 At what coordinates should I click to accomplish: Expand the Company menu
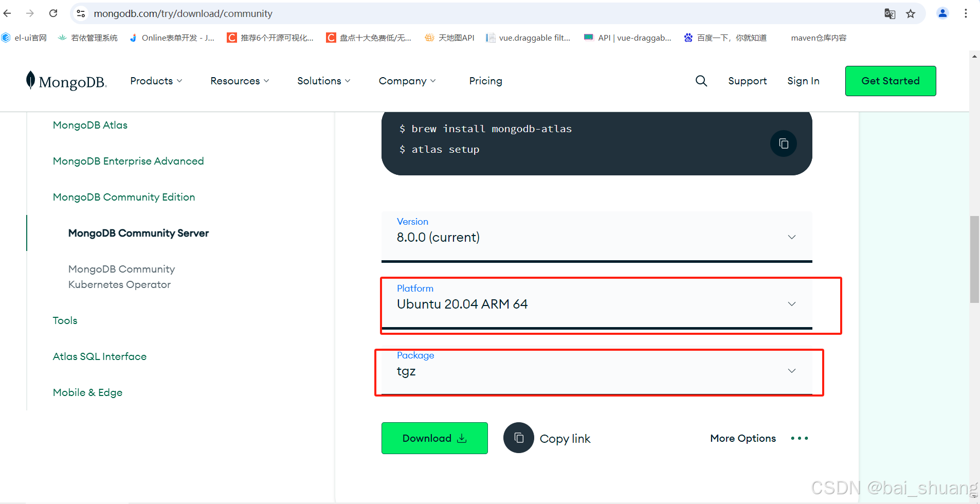pyautogui.click(x=407, y=81)
